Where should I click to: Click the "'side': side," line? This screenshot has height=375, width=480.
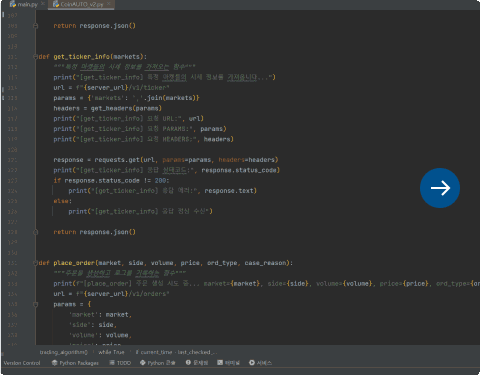tap(93, 325)
